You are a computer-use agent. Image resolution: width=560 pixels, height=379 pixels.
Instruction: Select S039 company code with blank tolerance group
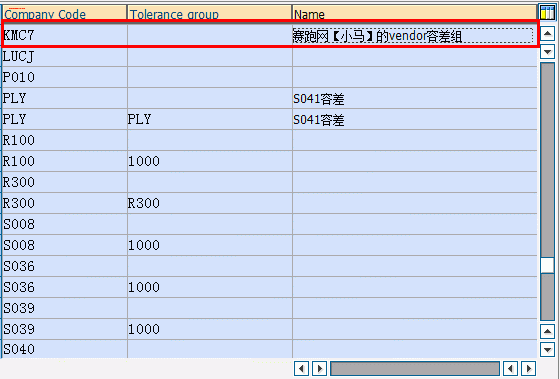[x=64, y=308]
